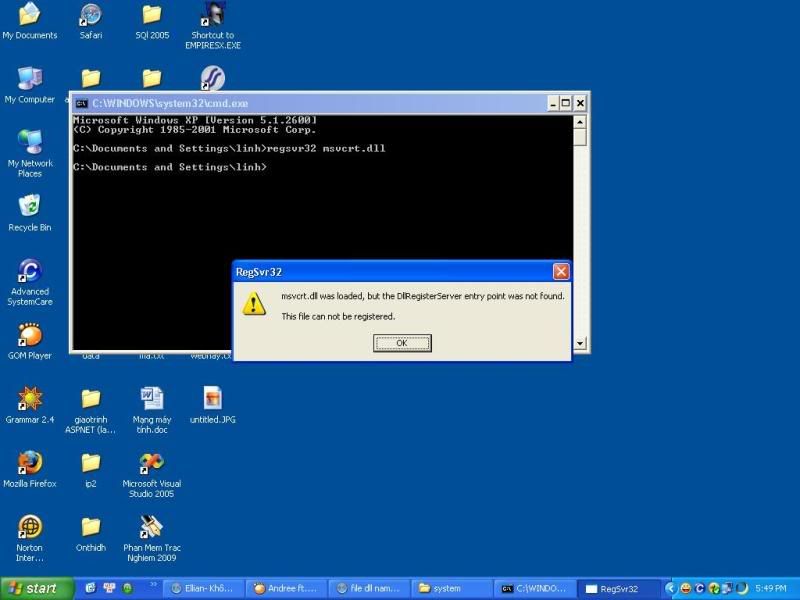Switch to the system folder taskbar button

(x=452, y=588)
